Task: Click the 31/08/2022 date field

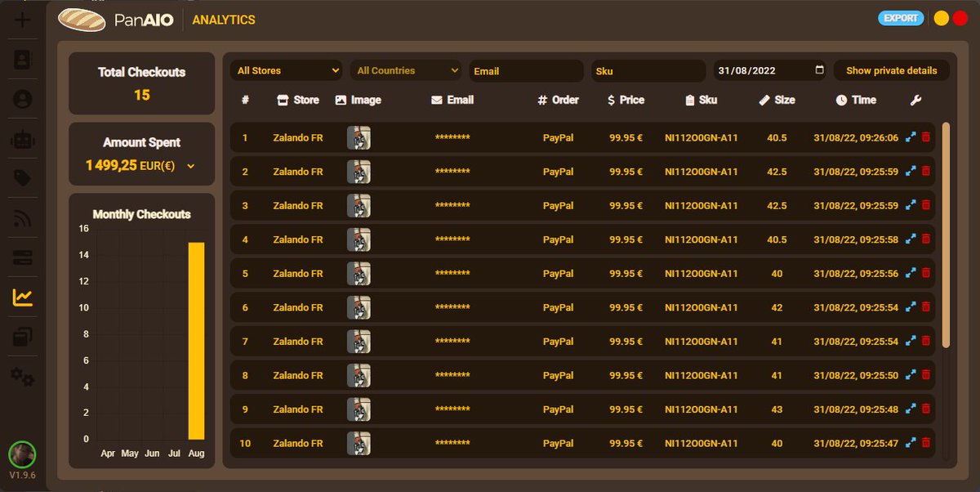Action: pos(770,70)
